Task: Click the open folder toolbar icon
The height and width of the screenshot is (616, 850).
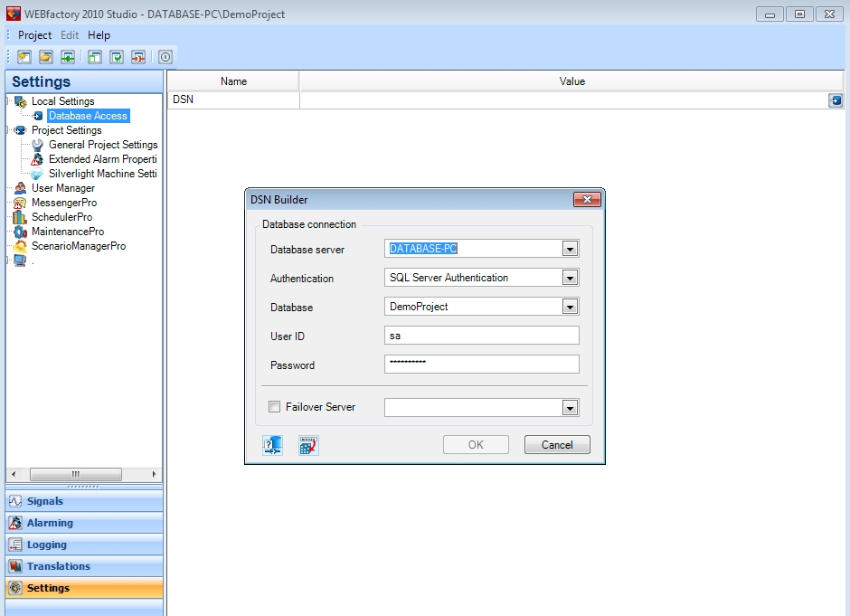Action: click(x=46, y=57)
